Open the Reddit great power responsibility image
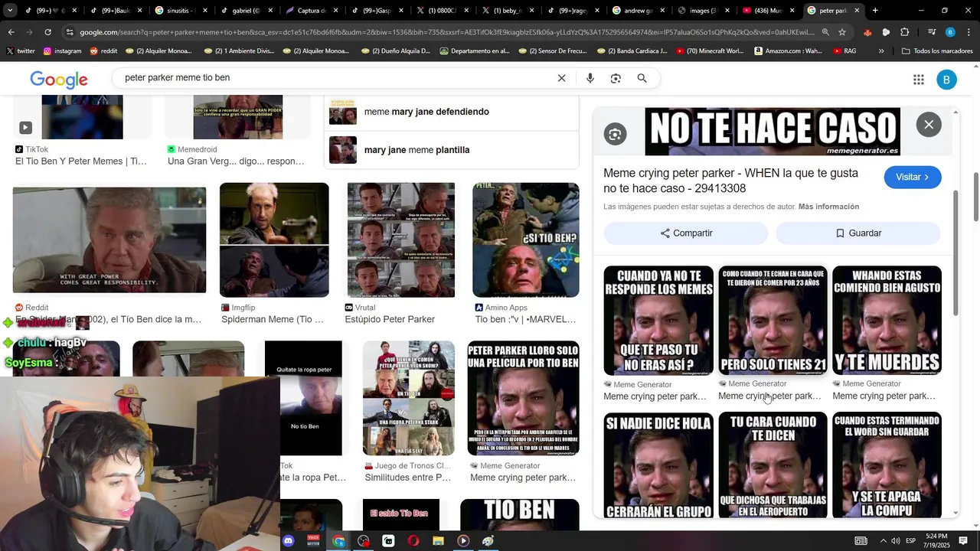The height and width of the screenshot is (551, 980). tap(109, 240)
